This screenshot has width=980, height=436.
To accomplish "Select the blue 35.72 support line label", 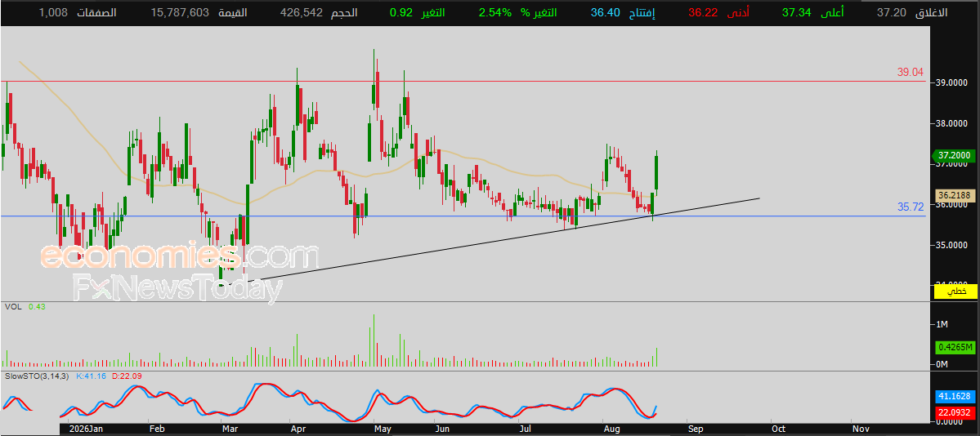I will pyautogui.click(x=911, y=207).
